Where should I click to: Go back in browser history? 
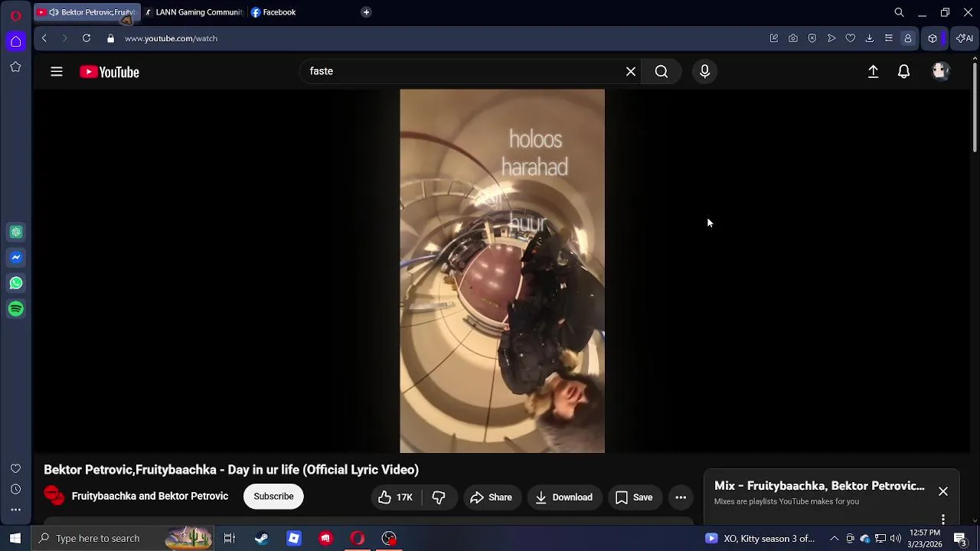click(x=44, y=38)
